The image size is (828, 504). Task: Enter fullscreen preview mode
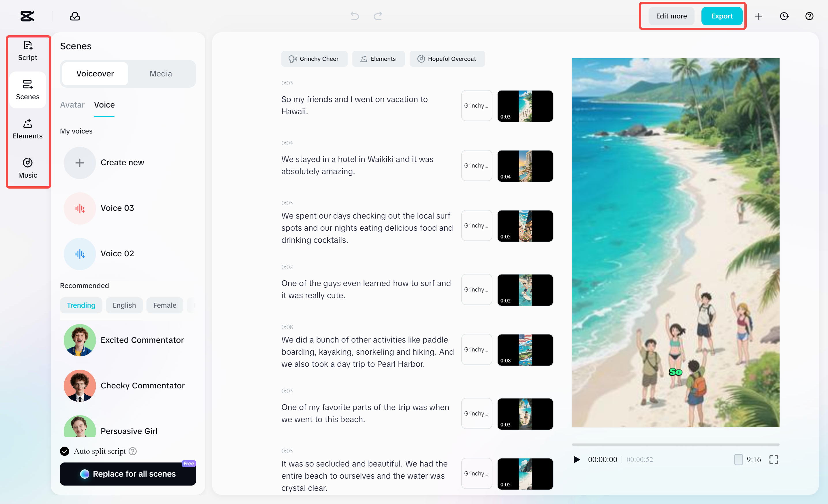774,459
